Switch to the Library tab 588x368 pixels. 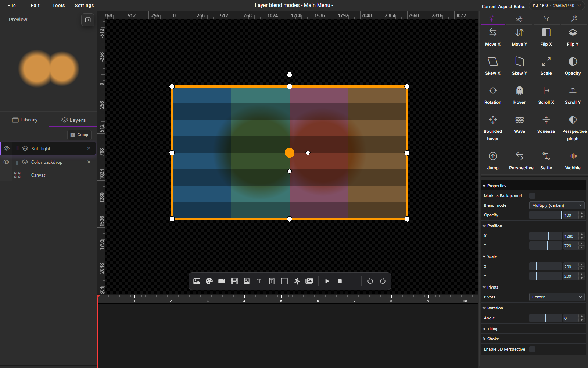pos(25,120)
